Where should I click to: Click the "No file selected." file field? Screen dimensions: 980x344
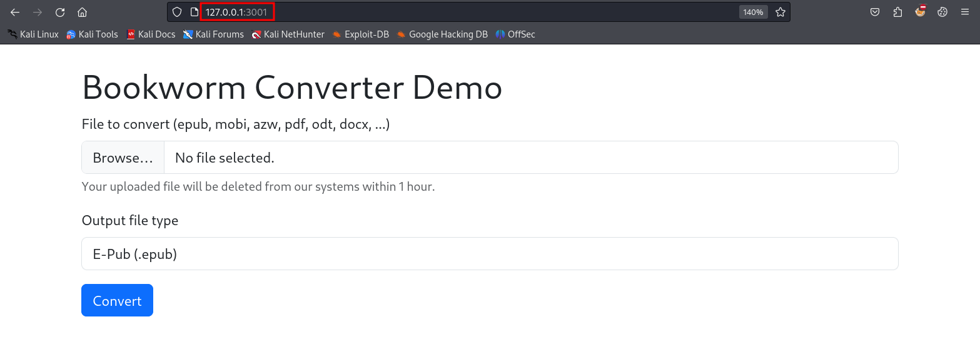(x=530, y=158)
